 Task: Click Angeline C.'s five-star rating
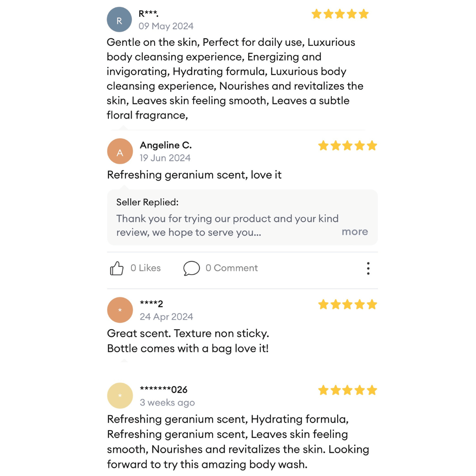click(347, 145)
